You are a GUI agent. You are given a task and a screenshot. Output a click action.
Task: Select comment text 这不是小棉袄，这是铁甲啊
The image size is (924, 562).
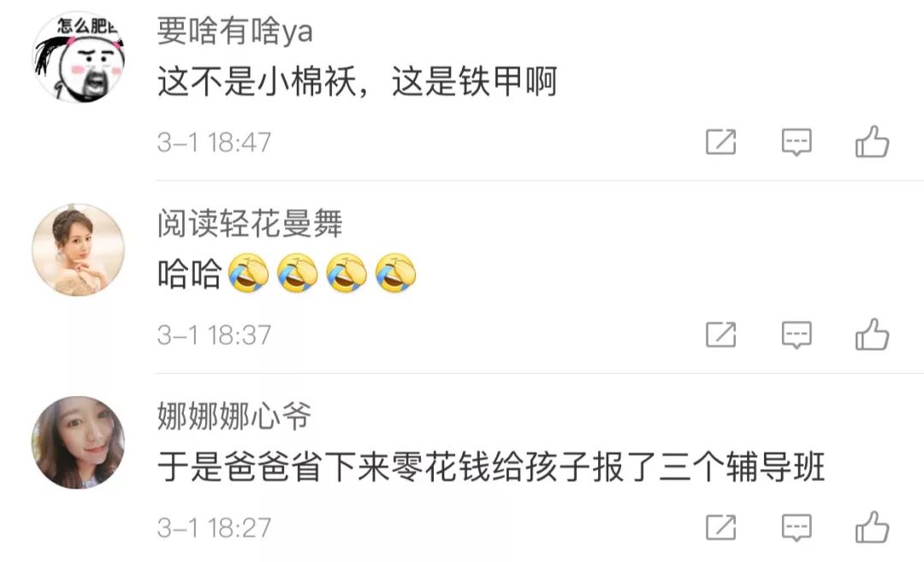click(357, 81)
